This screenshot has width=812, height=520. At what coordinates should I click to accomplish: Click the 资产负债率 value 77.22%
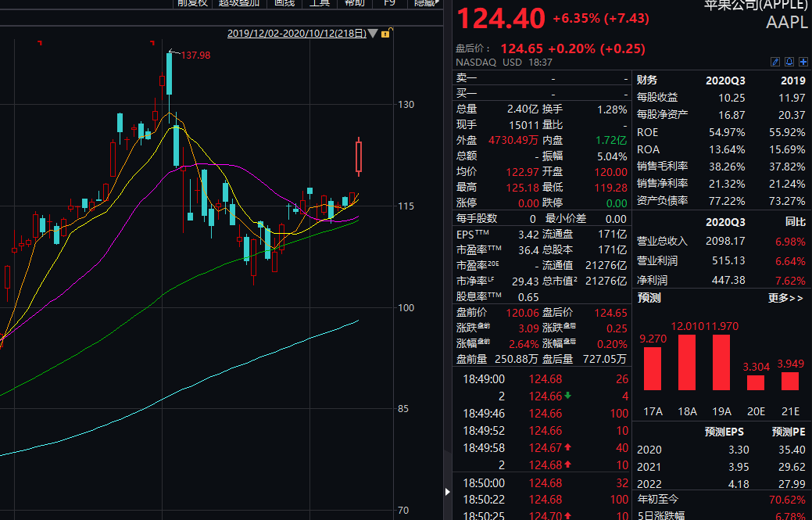(x=727, y=201)
